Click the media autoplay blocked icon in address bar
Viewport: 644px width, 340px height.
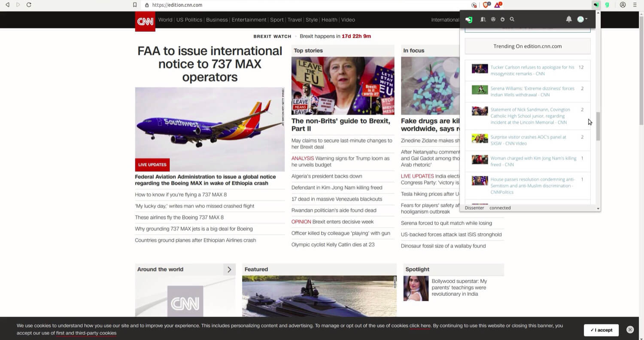tap(474, 5)
